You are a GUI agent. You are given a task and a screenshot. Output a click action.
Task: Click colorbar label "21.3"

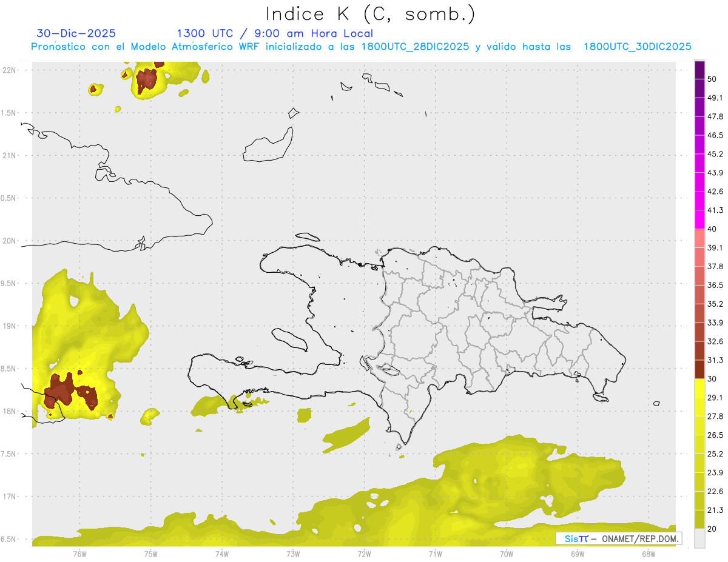pyautogui.click(x=715, y=510)
